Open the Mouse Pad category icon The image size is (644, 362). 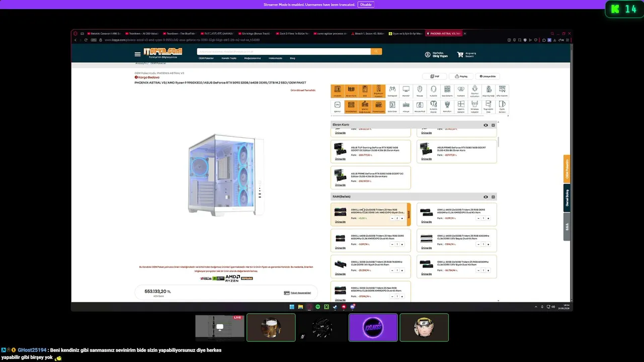(420, 107)
